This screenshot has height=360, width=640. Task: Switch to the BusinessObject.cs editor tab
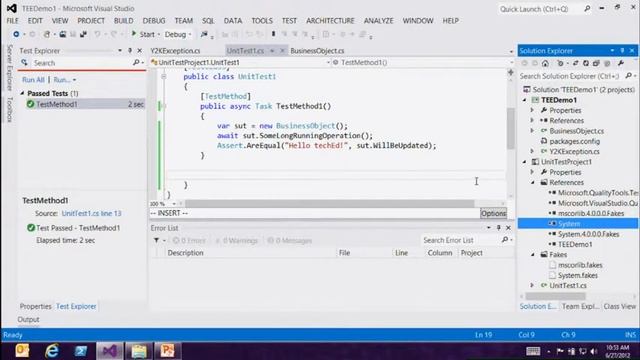coord(317,51)
